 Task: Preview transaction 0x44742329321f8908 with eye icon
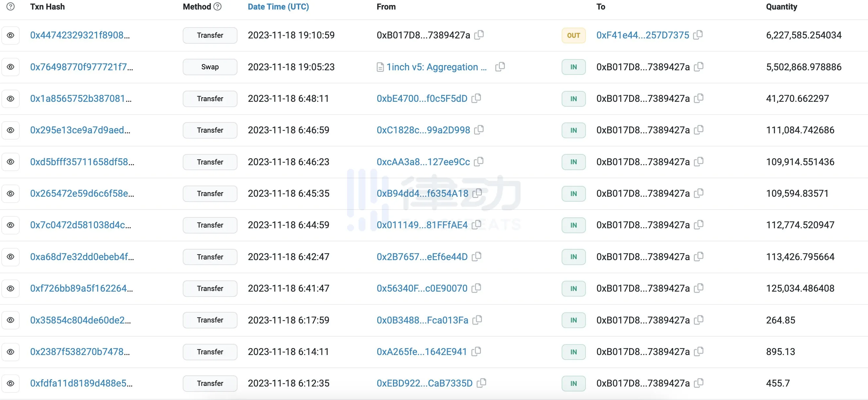click(x=10, y=35)
